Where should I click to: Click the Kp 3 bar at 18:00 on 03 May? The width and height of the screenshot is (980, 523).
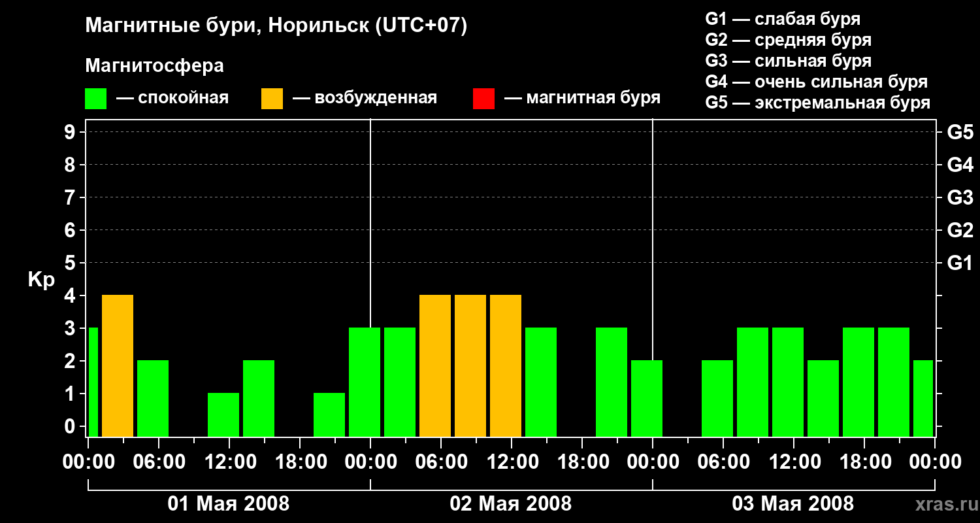[x=858, y=382]
